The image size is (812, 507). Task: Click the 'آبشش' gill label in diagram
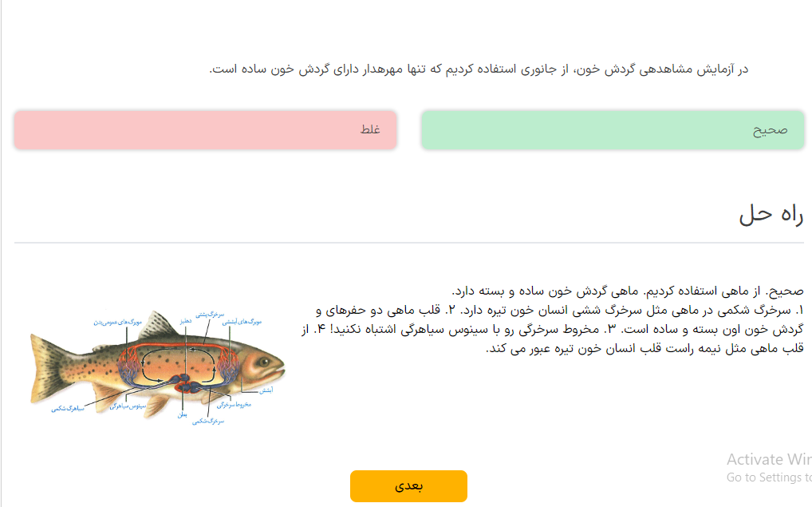[x=267, y=390]
